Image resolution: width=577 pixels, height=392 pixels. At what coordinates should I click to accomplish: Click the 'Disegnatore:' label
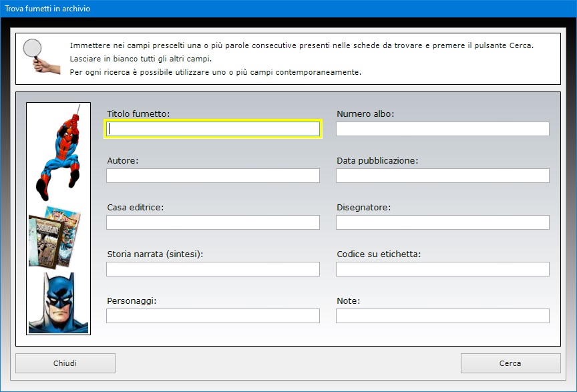[363, 208]
